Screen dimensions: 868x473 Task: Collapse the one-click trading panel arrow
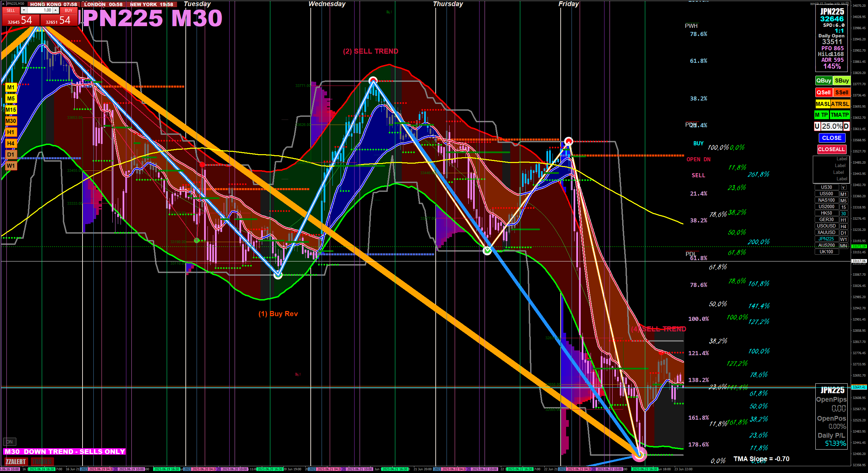coord(3,4)
